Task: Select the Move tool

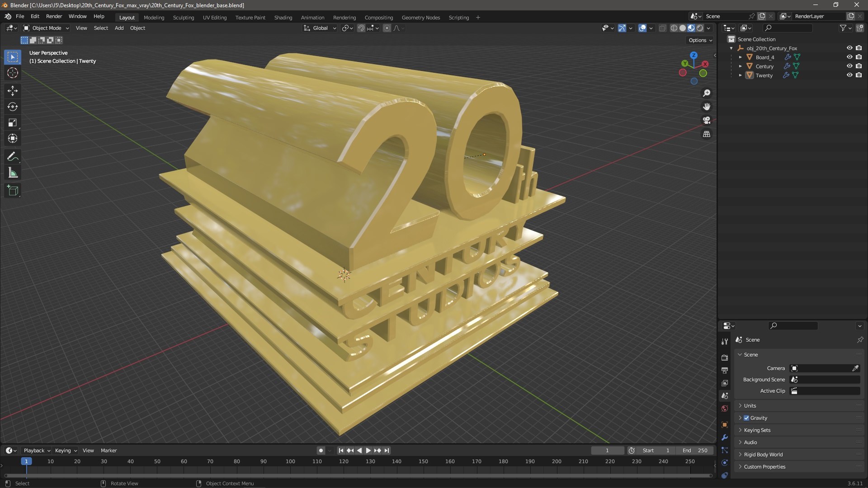Action: click(x=13, y=91)
